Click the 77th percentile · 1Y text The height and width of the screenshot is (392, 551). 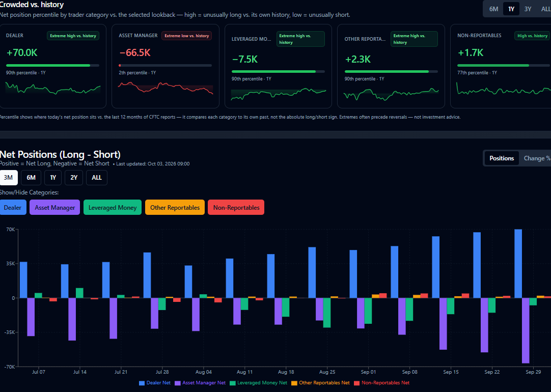(x=477, y=73)
